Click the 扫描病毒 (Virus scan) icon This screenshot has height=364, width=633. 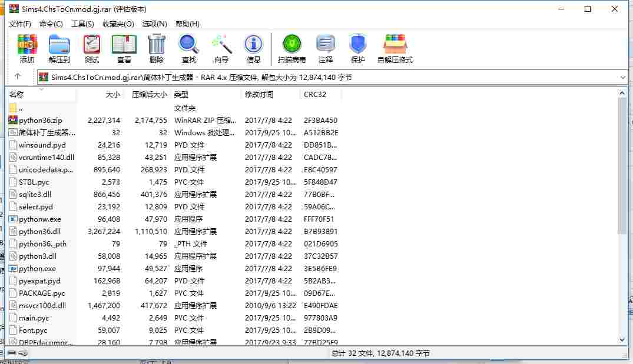click(292, 48)
